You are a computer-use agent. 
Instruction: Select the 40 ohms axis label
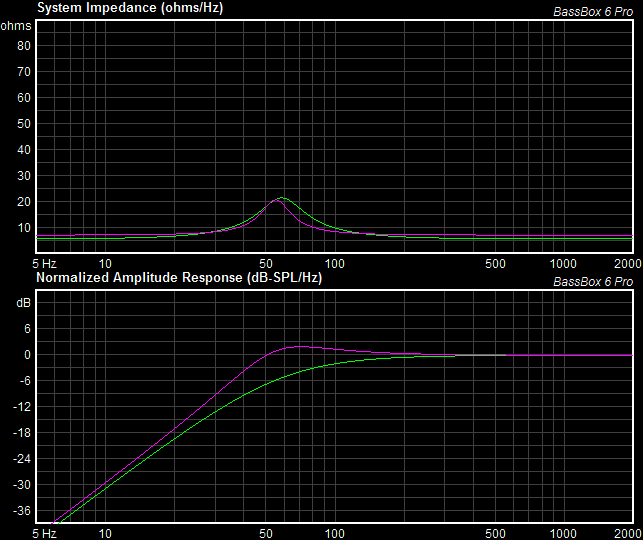(24, 150)
